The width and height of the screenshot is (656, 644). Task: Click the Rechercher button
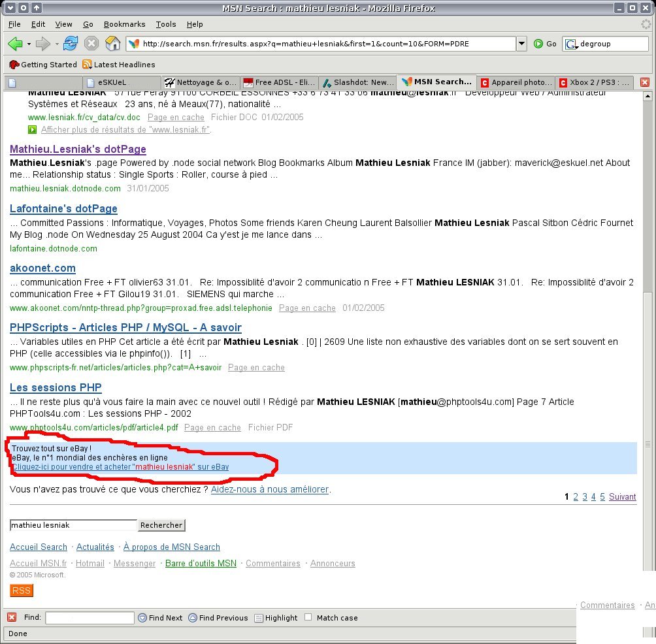(161, 525)
